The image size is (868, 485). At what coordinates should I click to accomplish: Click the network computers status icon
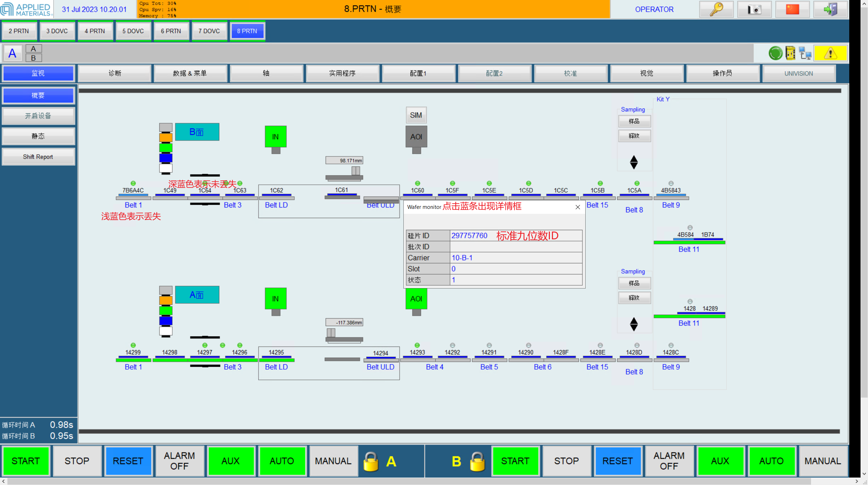pyautogui.click(x=805, y=54)
